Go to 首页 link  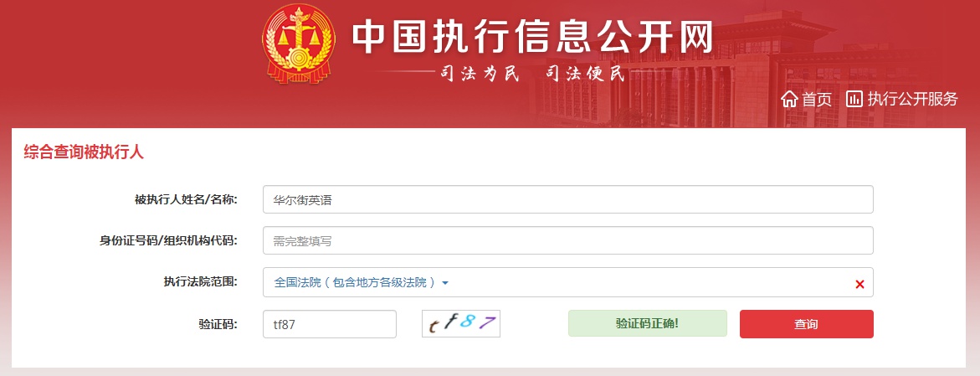[x=818, y=99]
